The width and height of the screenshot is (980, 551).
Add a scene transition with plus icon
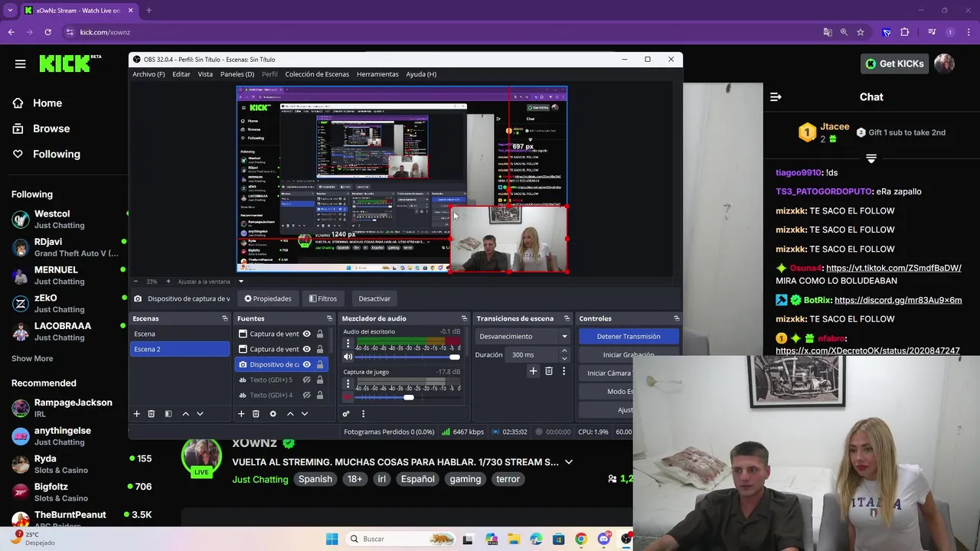tap(533, 371)
